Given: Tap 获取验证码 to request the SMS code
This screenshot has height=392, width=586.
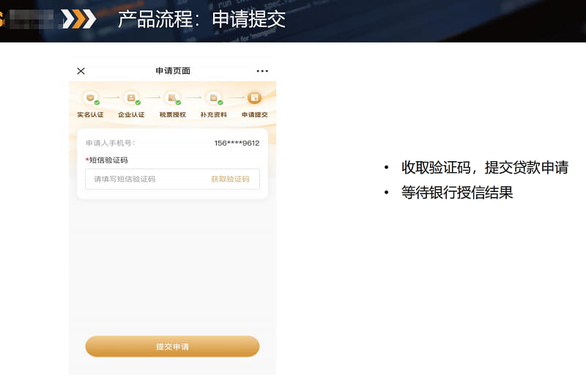Looking at the screenshot, I should click(230, 179).
